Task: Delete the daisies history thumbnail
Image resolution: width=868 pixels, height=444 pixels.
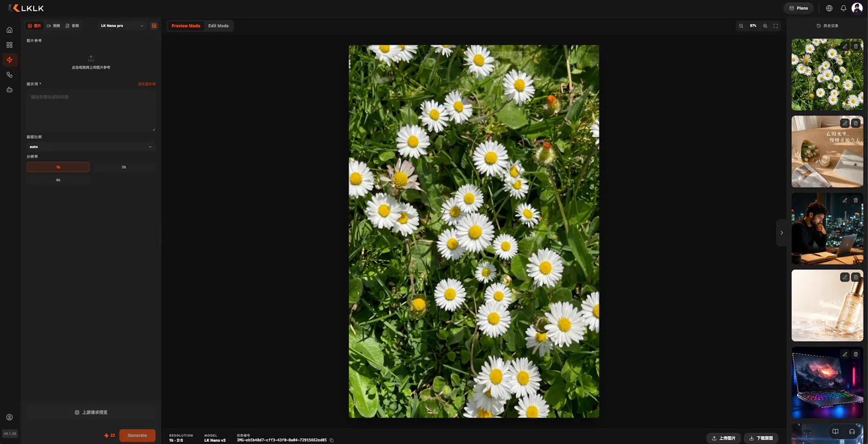Action: tap(856, 46)
